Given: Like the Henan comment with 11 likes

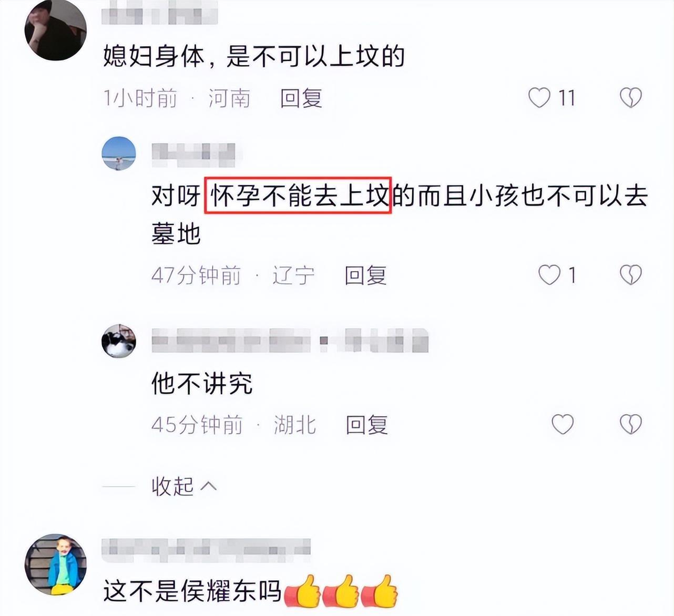Looking at the screenshot, I should click(539, 98).
